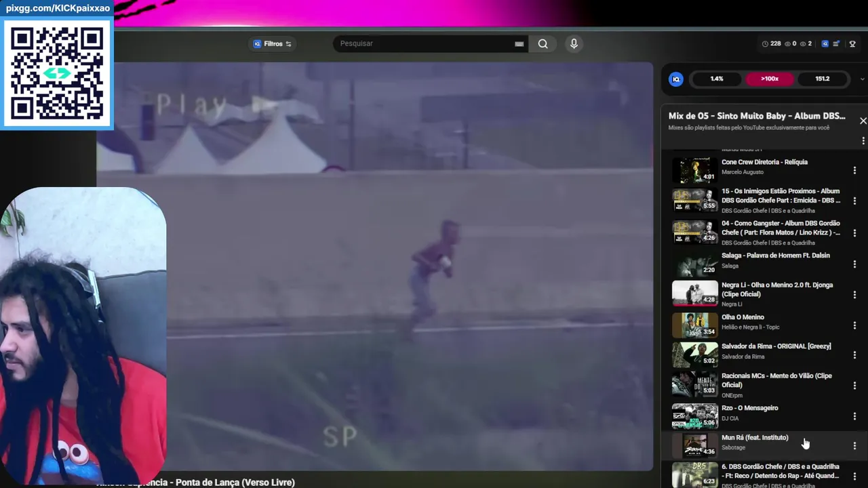
Task: Open the Filtros filter button
Action: pyautogui.click(x=272, y=44)
